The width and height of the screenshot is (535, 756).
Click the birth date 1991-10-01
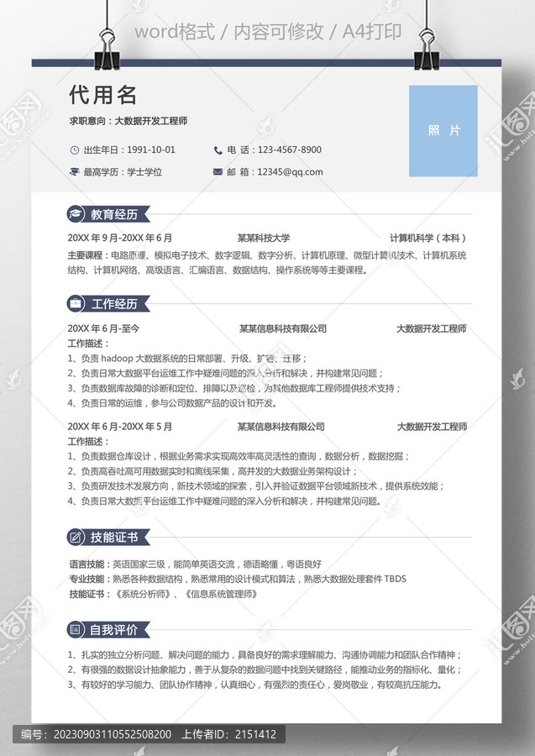(151, 150)
